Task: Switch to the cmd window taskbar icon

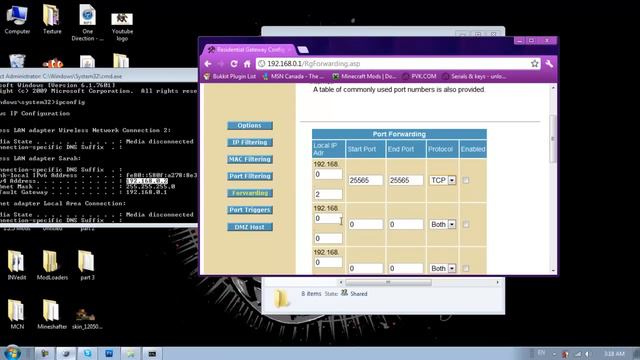Action: 152,353
